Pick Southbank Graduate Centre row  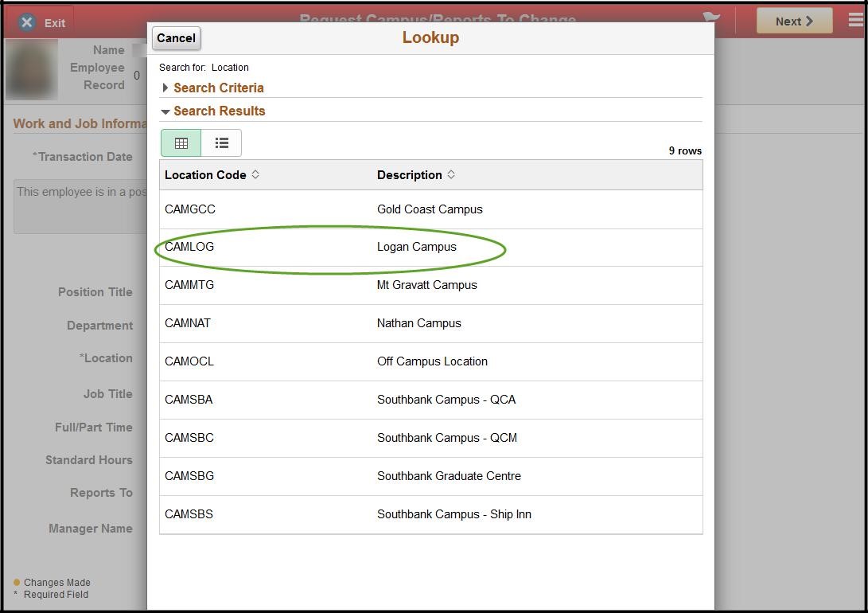[x=449, y=476]
